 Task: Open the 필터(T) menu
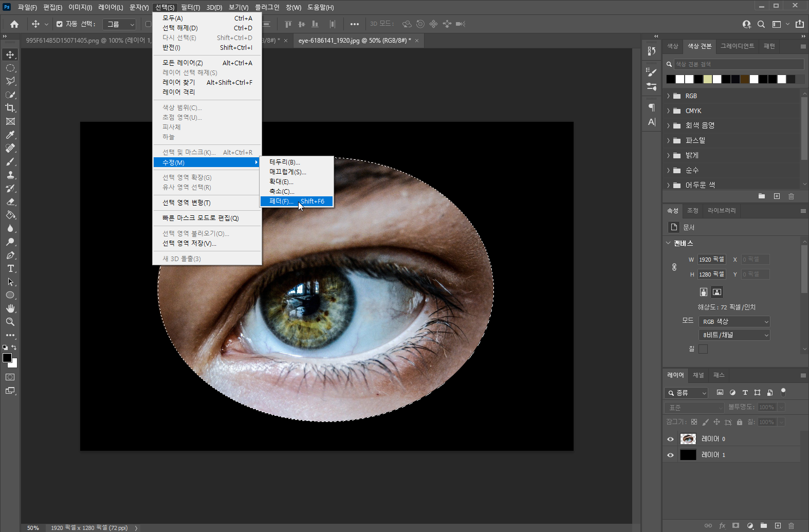190,7
